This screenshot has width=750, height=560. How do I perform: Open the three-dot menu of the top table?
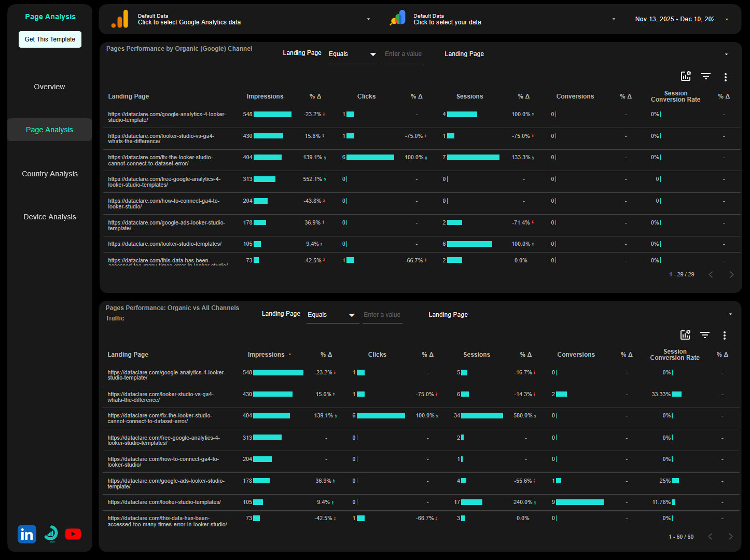click(726, 77)
